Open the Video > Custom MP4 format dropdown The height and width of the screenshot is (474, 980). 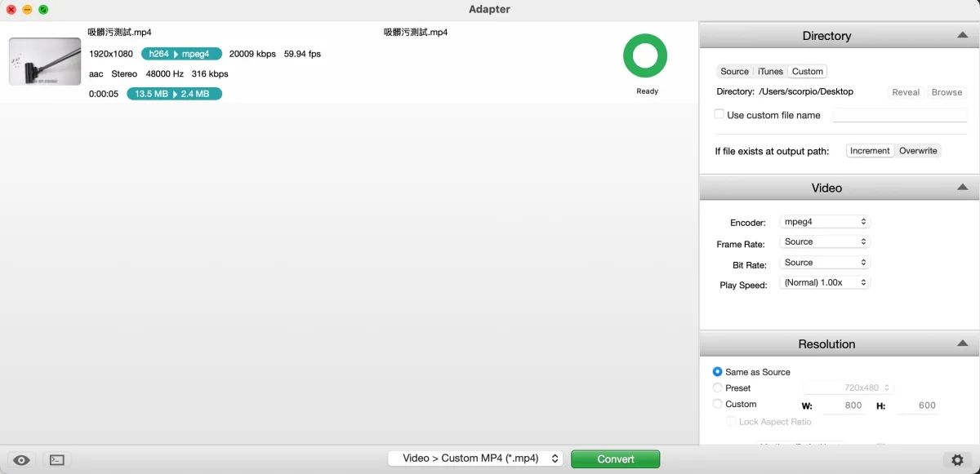(475, 458)
